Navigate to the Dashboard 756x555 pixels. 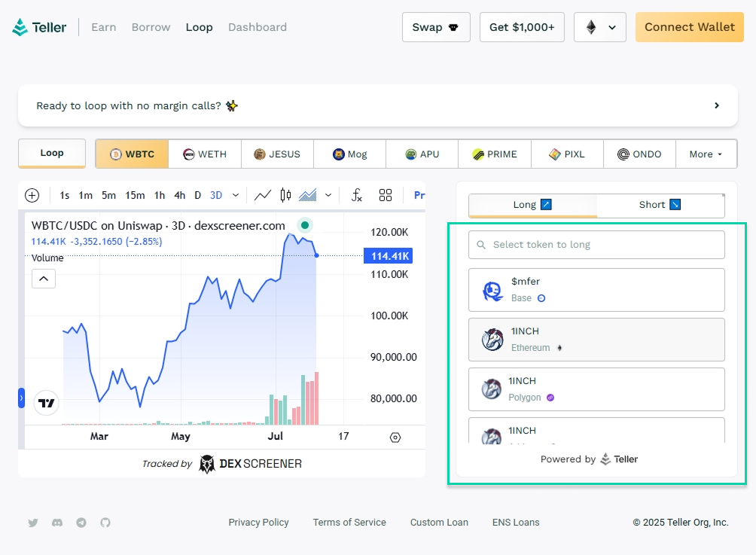(258, 27)
